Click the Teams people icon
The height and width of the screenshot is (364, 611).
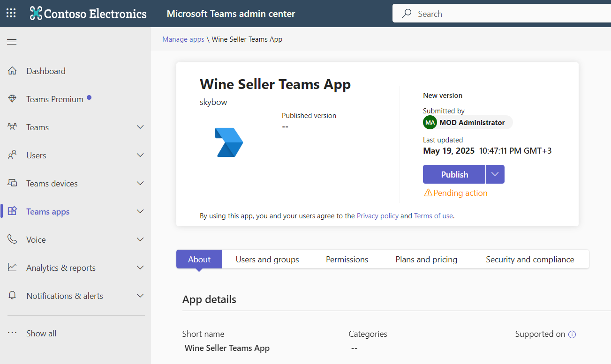(12, 127)
